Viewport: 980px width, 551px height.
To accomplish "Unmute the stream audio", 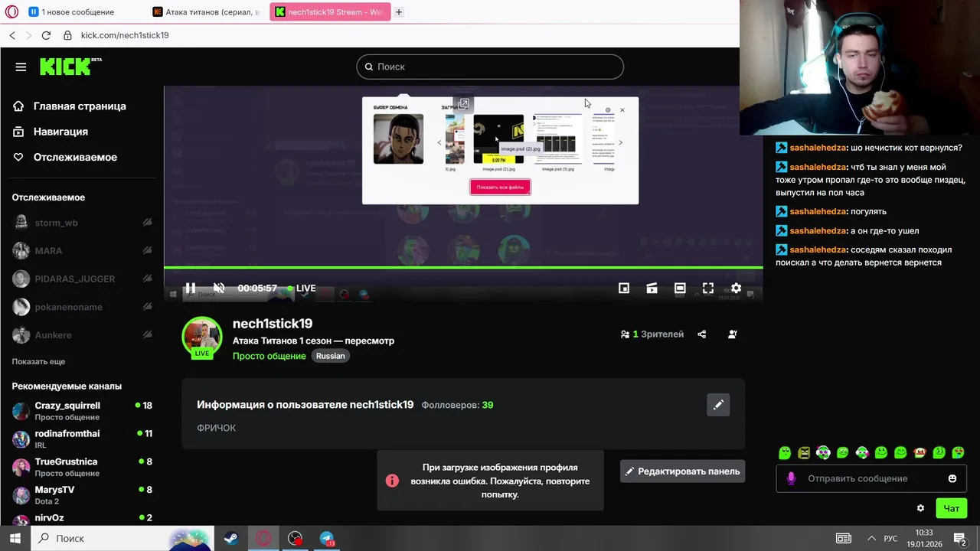I will [219, 289].
